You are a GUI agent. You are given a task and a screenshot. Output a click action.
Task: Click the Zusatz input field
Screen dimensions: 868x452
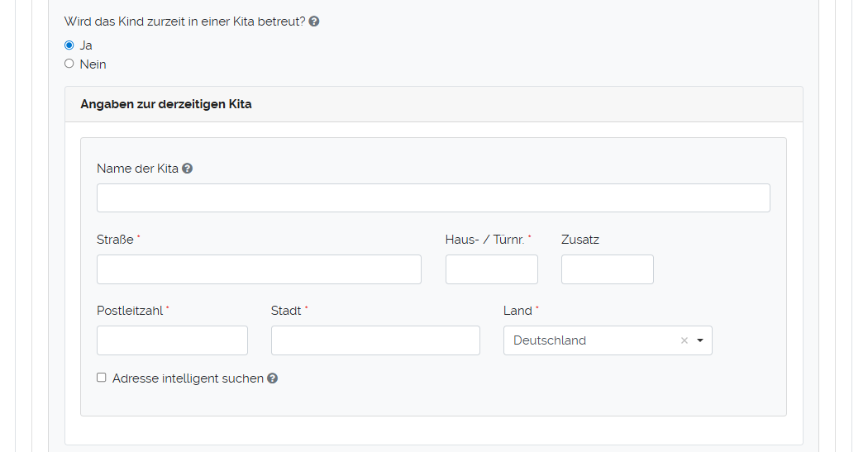[607, 269]
